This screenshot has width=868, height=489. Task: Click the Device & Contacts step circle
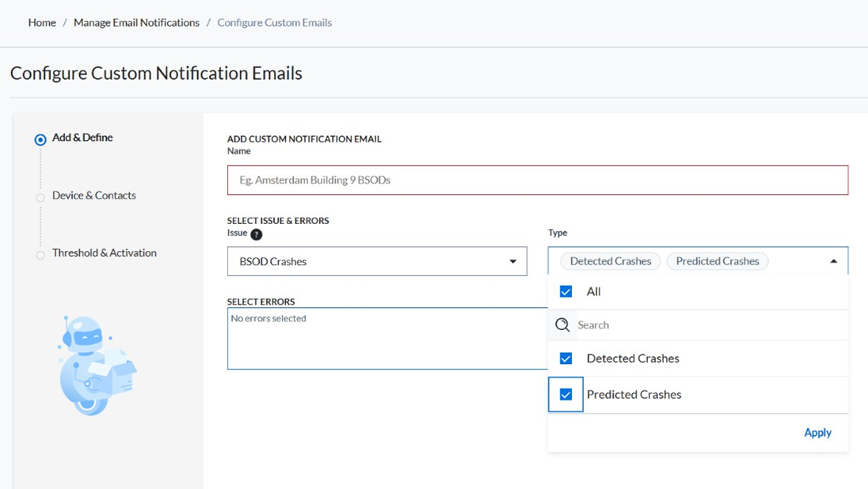(40, 198)
